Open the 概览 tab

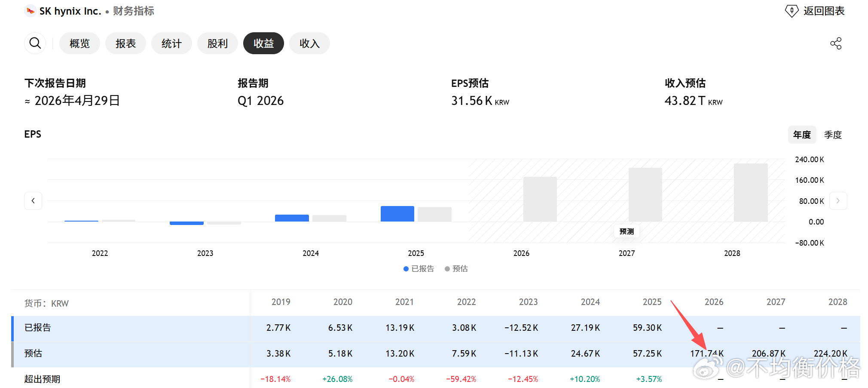(x=79, y=43)
